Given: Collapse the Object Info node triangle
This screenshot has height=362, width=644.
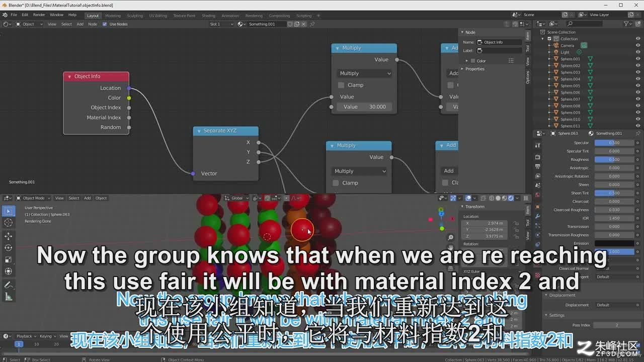Looking at the screenshot, I should click(x=69, y=76).
